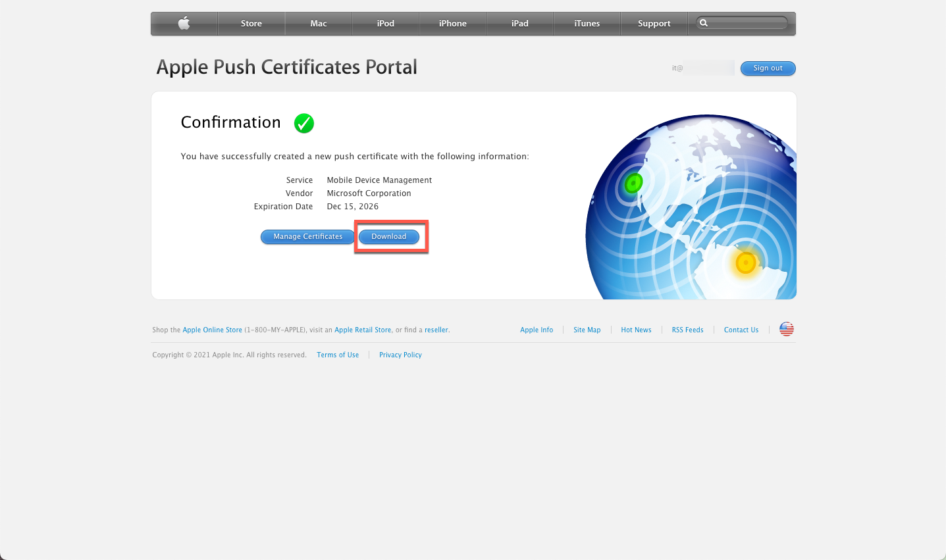Open the Store navigation tab
This screenshot has height=560, width=946.
point(251,24)
